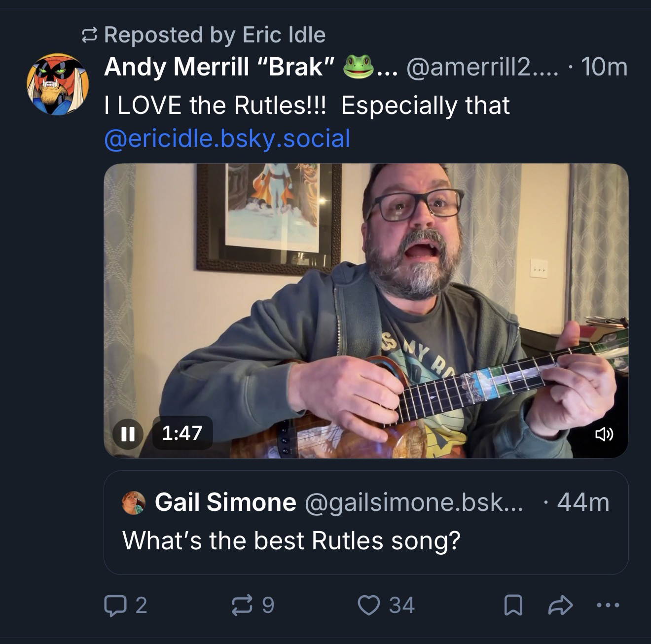Click the 44m quoted post timestamp
Screen dimensions: 651x644
[583, 502]
